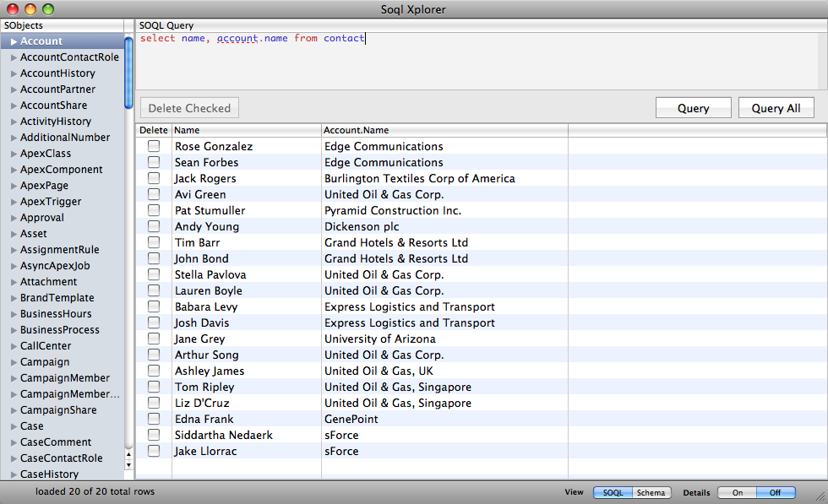This screenshot has width=828, height=504.
Task: Sort by the Account.Name column header
Action: tap(444, 130)
